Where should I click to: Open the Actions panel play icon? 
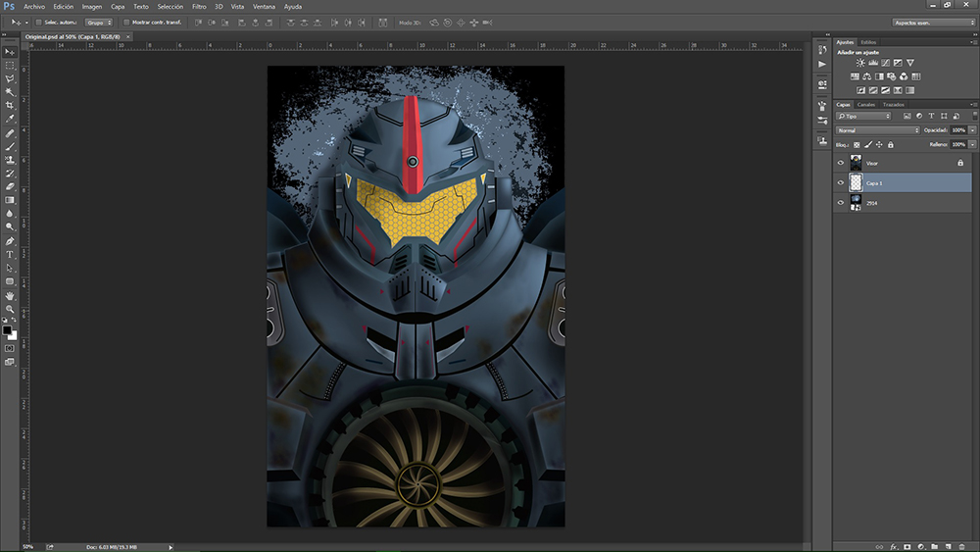coord(822,65)
